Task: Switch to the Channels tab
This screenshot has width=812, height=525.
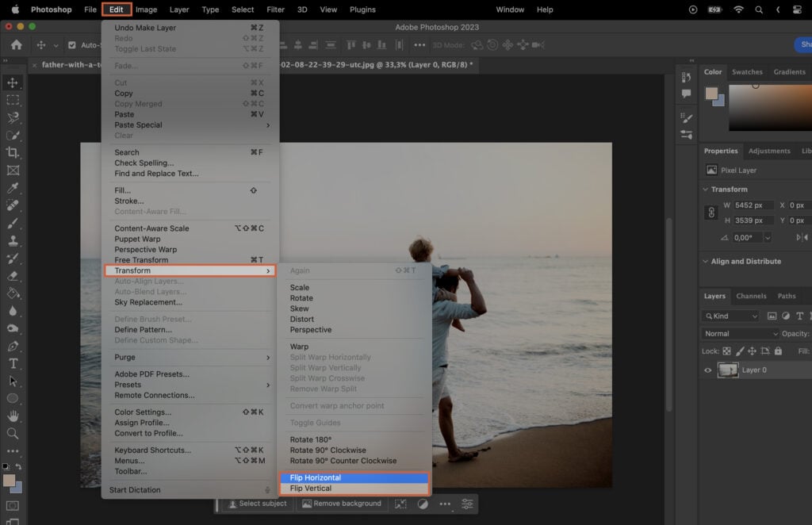Action: 752,296
